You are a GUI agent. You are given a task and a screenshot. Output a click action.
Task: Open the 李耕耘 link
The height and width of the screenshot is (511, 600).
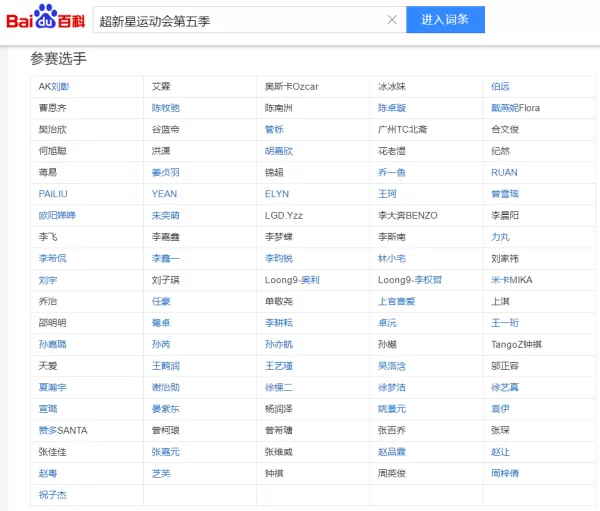[x=279, y=323]
